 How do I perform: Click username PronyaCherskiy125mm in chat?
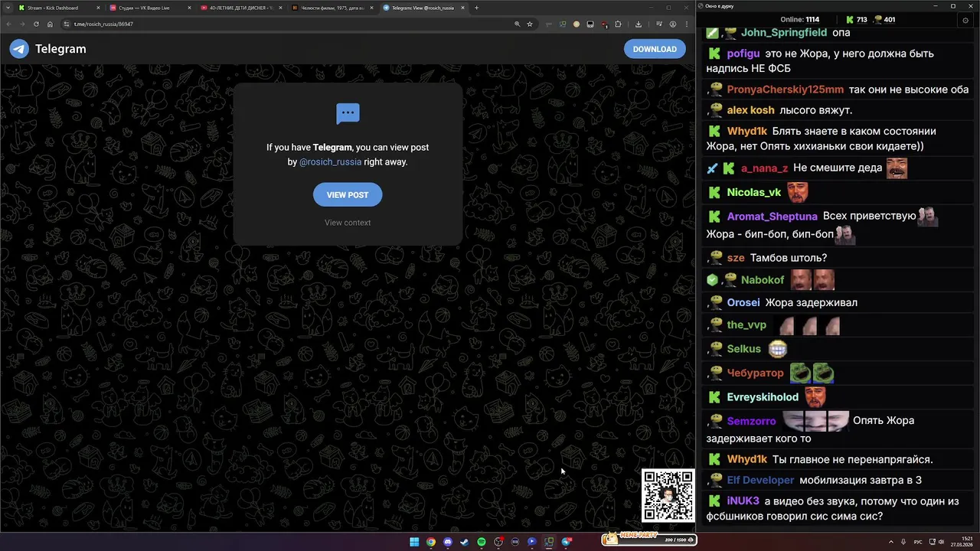coord(786,90)
